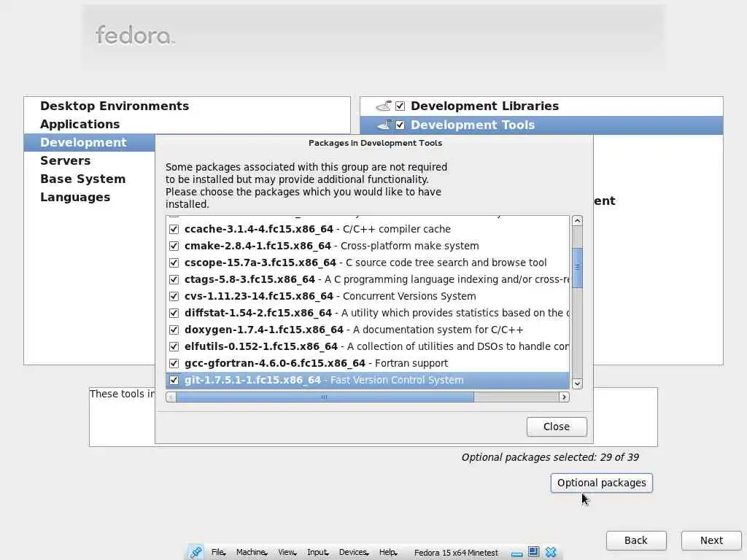This screenshot has width=747, height=560.
Task: Uncheck the Development Libraries checkbox
Action: (x=400, y=106)
